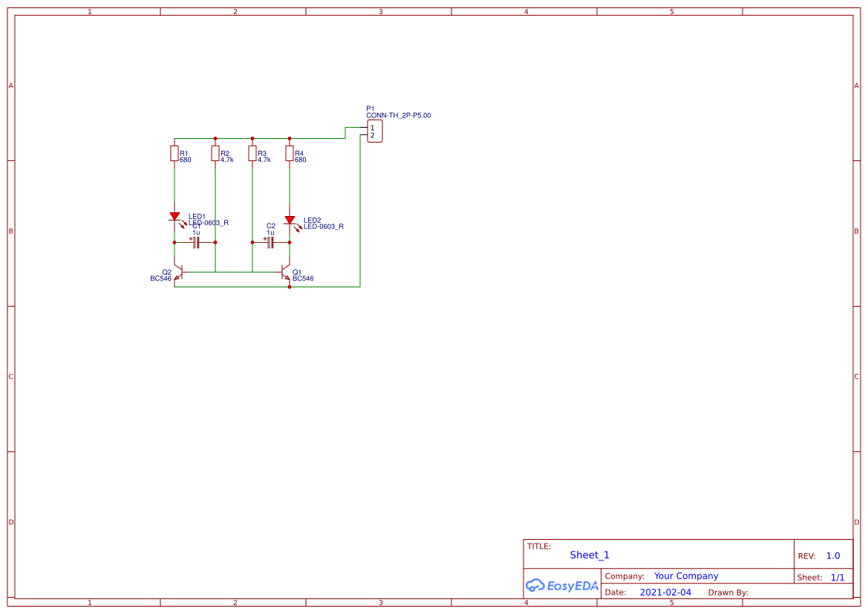
Task: Click the R2 designator text
Action: coord(225,154)
